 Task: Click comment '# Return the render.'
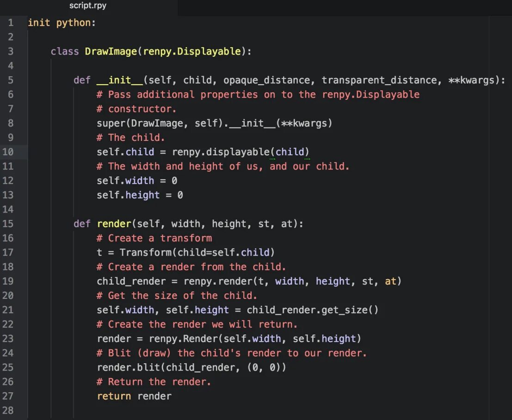[x=154, y=382]
